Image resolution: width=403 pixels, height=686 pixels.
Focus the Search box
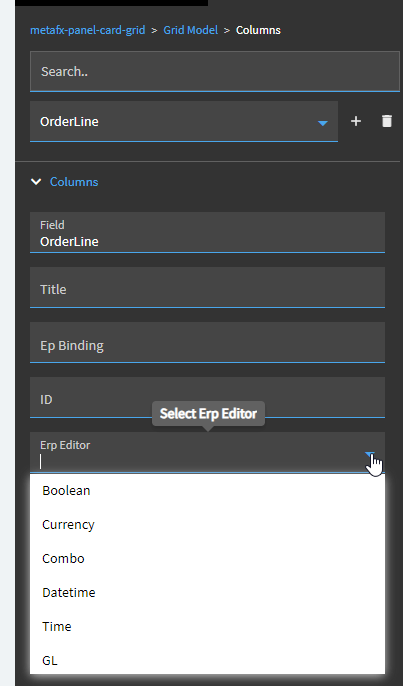pos(215,71)
